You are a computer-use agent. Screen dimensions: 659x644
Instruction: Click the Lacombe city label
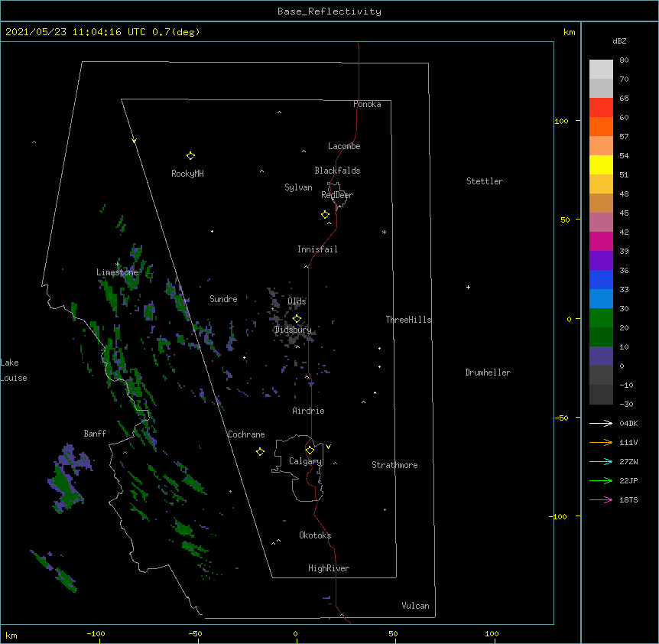(x=344, y=146)
